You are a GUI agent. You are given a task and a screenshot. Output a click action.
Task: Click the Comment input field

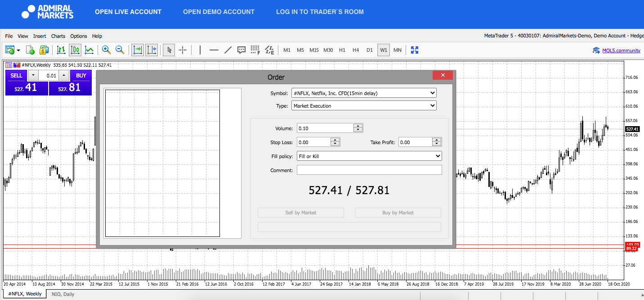[x=369, y=170]
